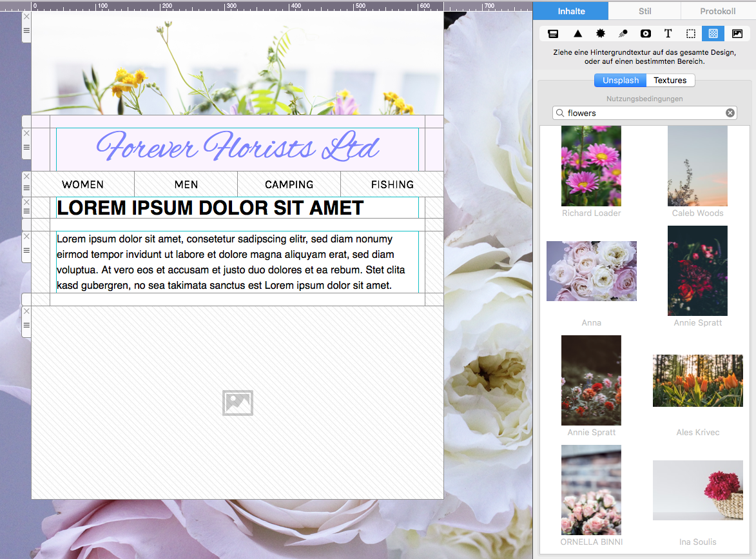Select Caleb Woods' sunset plant photo

tap(697, 166)
